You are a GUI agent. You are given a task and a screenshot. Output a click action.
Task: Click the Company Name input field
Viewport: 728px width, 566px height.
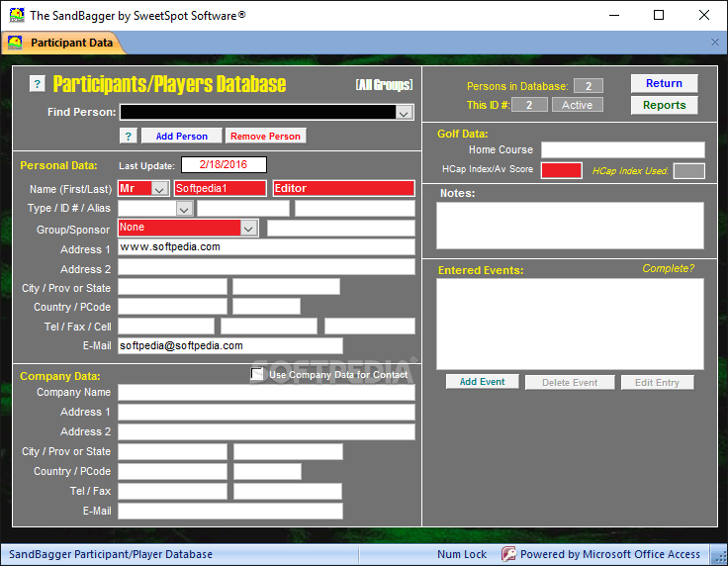click(x=266, y=393)
